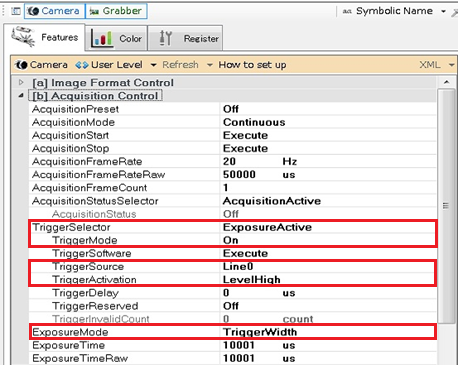
Task: Click the TriggerSelector value ExposureActive
Action: pyautogui.click(x=267, y=227)
